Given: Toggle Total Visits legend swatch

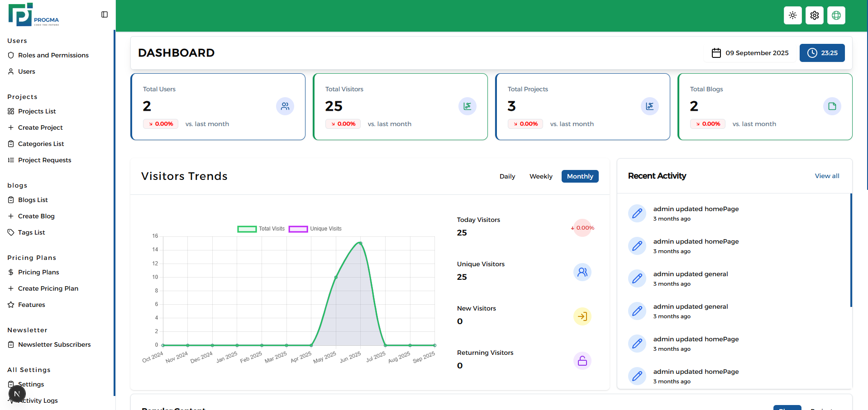Looking at the screenshot, I should 247,229.
